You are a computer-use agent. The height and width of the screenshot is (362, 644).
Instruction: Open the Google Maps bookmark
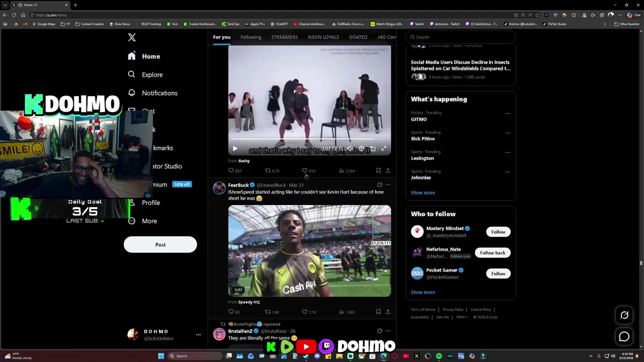43,24
